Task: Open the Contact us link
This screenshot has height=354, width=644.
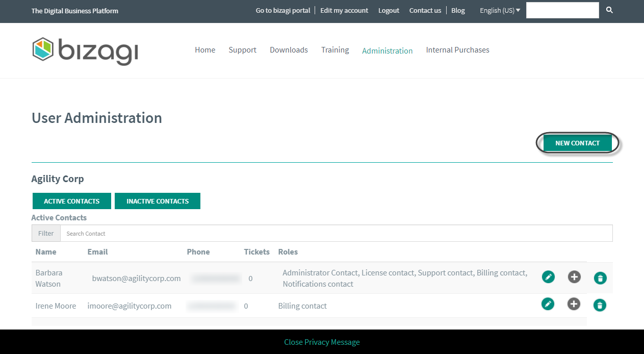Action: pos(425,10)
